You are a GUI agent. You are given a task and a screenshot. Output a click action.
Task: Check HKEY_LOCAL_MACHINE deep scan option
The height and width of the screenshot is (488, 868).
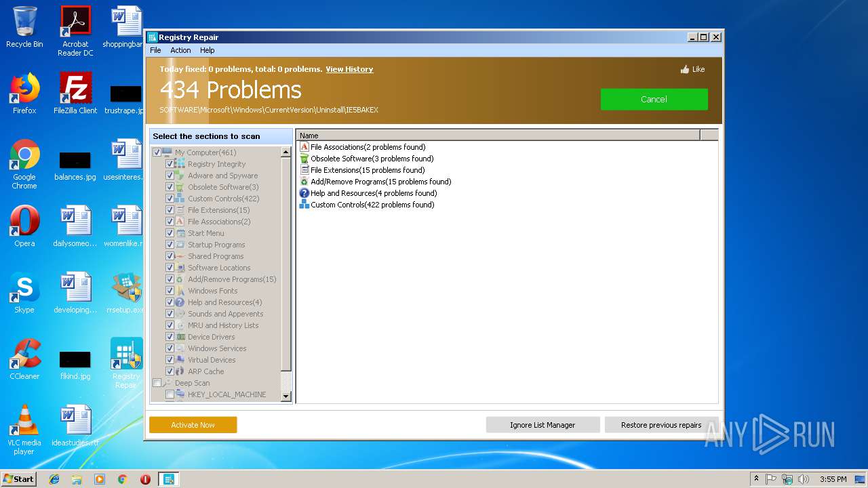click(170, 394)
